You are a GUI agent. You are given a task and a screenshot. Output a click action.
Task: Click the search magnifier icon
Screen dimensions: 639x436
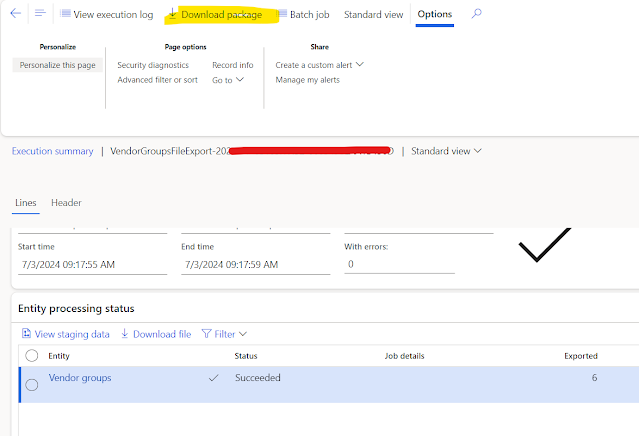point(476,13)
